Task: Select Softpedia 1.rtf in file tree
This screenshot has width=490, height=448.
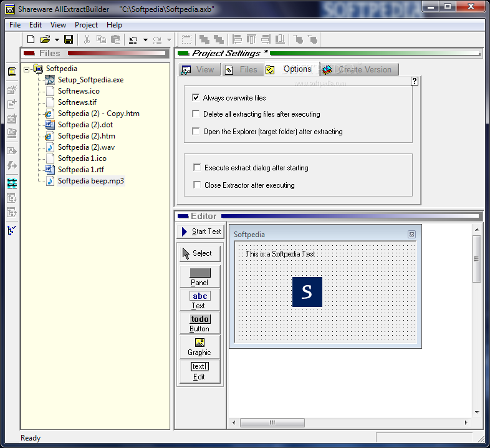Action: click(x=81, y=170)
